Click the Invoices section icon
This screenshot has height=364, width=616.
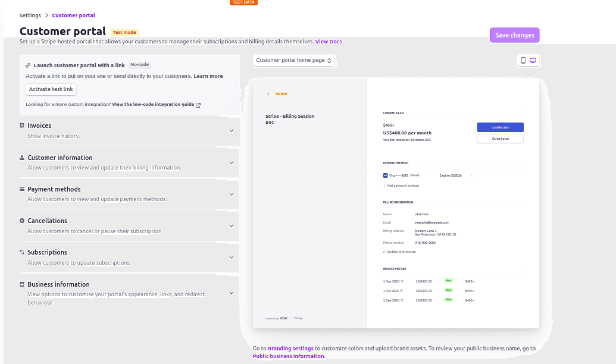[x=22, y=125]
